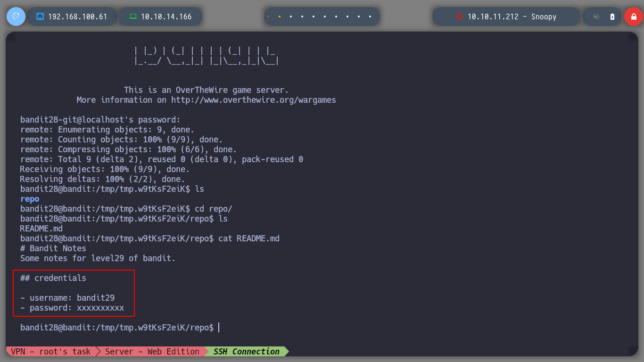Focus the terminal prompt cursor at bottom
The height and width of the screenshot is (362, 644).
(x=219, y=328)
